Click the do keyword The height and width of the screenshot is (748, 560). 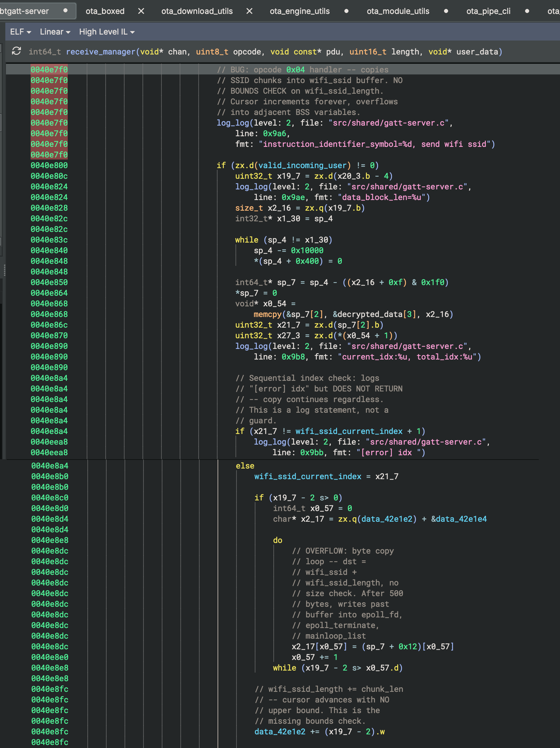[x=277, y=540]
